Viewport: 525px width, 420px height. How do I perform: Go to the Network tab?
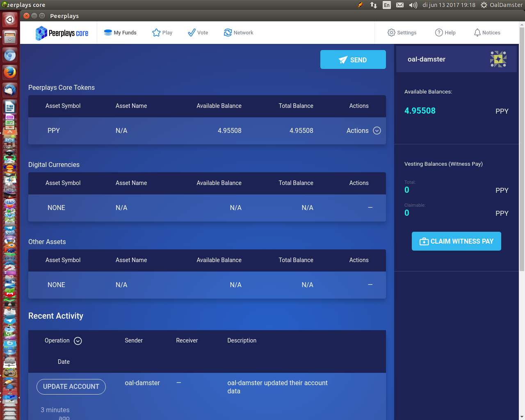pyautogui.click(x=238, y=33)
